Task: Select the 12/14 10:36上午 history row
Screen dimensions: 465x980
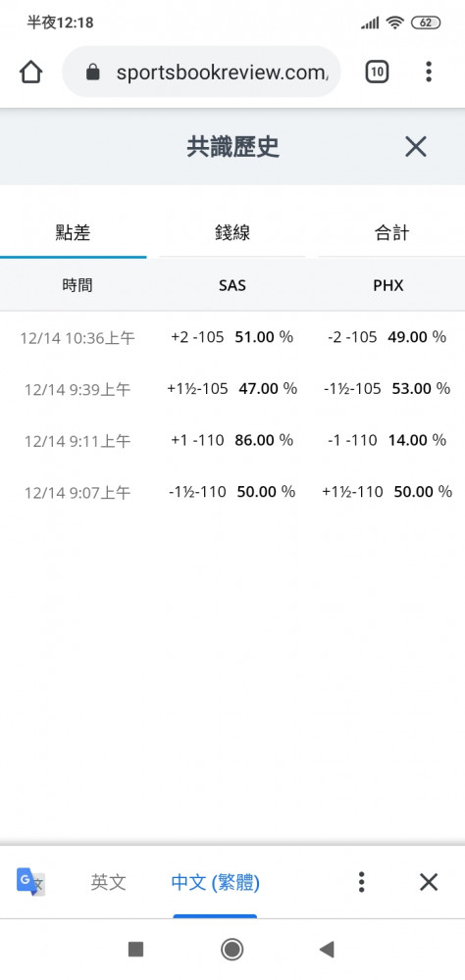Action: point(232,337)
